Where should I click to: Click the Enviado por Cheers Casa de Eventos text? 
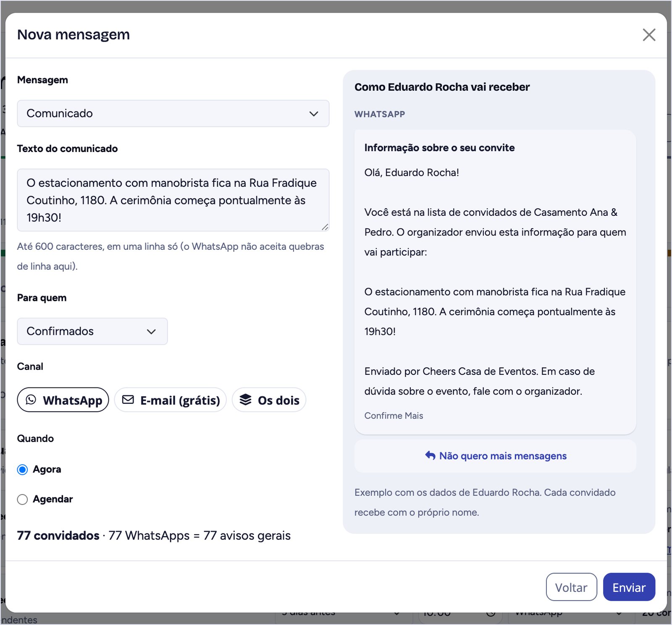(x=479, y=381)
